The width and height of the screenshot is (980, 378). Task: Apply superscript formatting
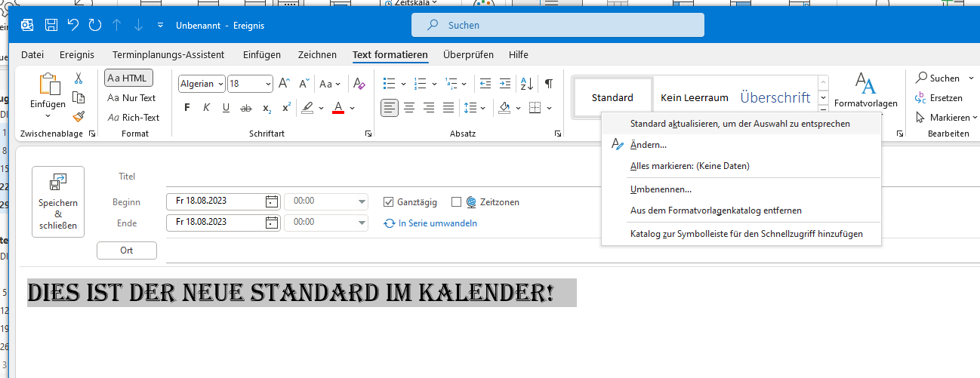287,108
